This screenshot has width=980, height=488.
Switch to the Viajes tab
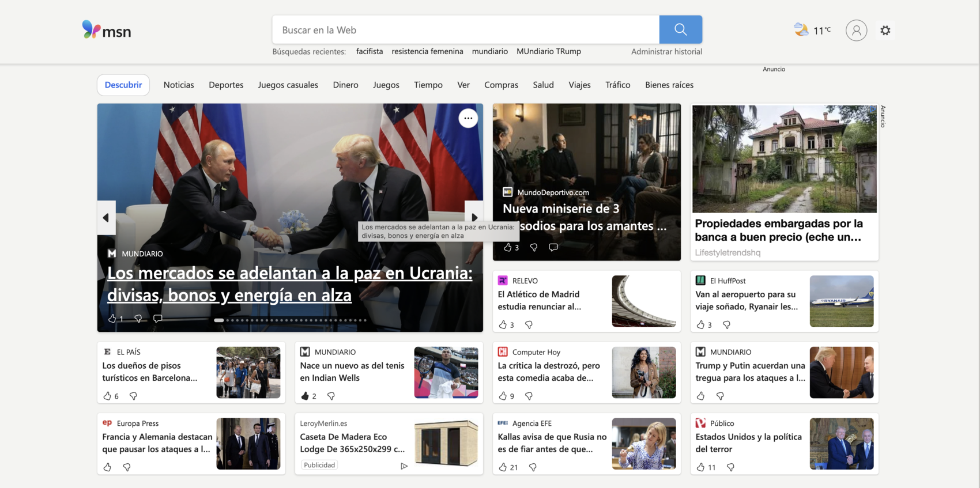point(579,85)
